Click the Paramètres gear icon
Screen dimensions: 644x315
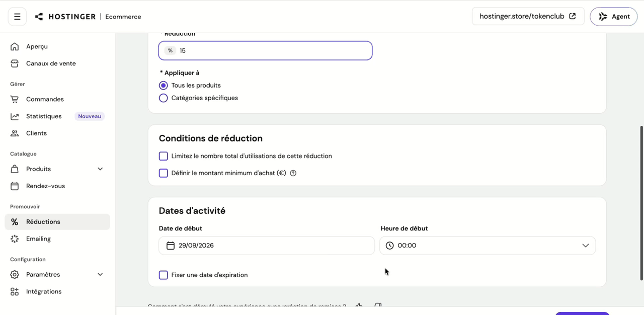click(x=15, y=275)
